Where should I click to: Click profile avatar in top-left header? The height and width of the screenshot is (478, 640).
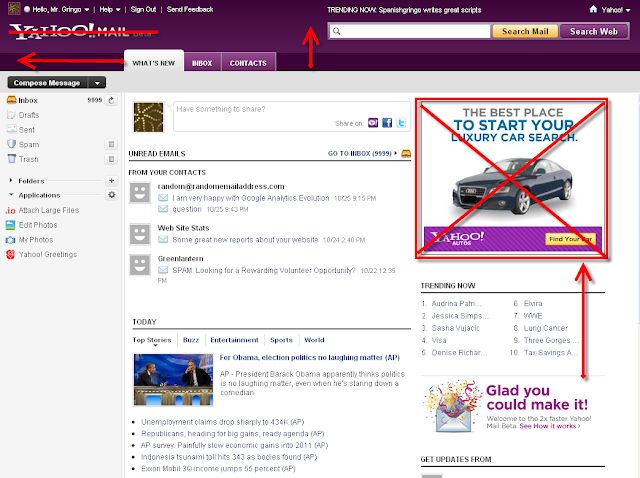pyautogui.click(x=14, y=9)
